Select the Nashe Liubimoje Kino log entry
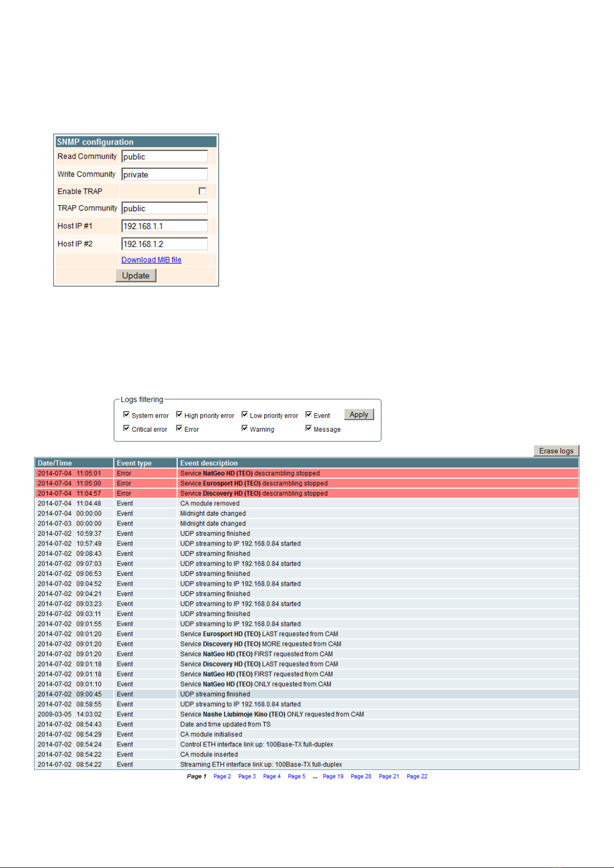Image resolution: width=614 pixels, height=868 pixels. click(x=306, y=714)
